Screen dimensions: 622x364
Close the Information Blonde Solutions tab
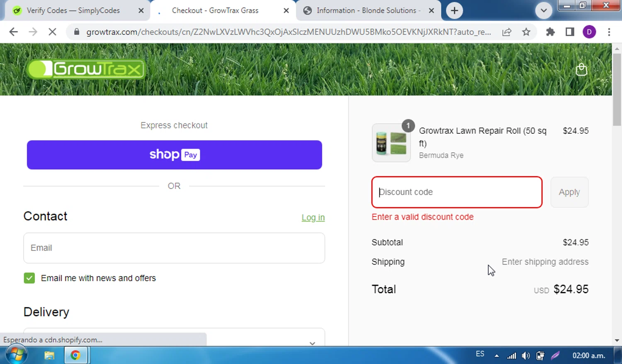point(431,10)
